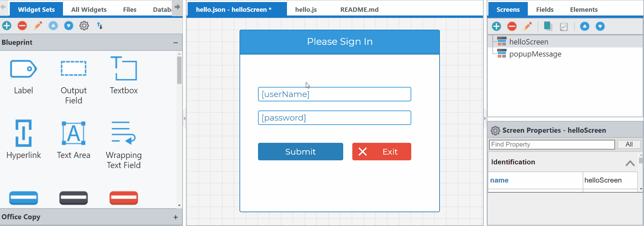Image resolution: width=644 pixels, height=226 pixels.
Task: Collapse the Identification properties section
Action: point(630,163)
